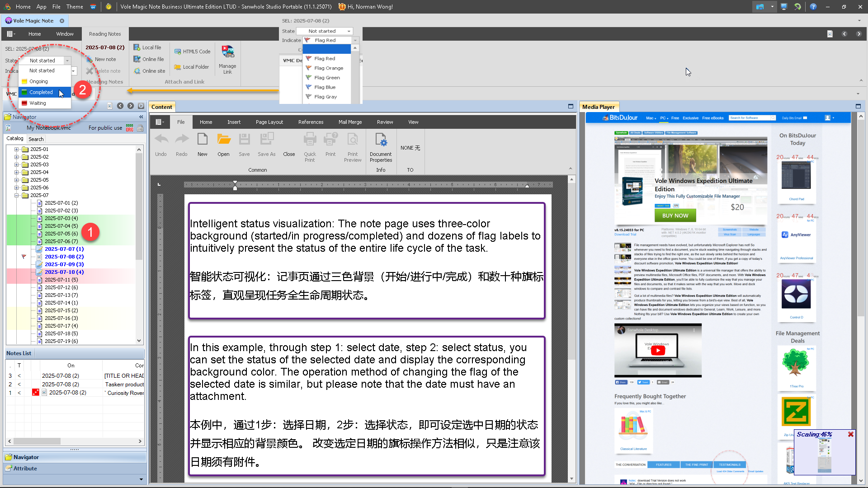Open the Attribute panel section
Viewport: 868px width, 488px height.
tap(75, 469)
